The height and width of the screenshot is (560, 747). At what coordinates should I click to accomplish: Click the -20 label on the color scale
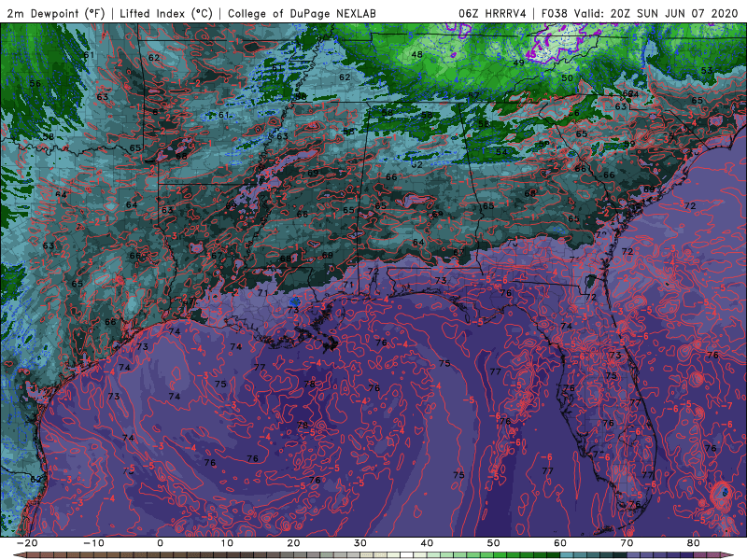(x=27, y=543)
